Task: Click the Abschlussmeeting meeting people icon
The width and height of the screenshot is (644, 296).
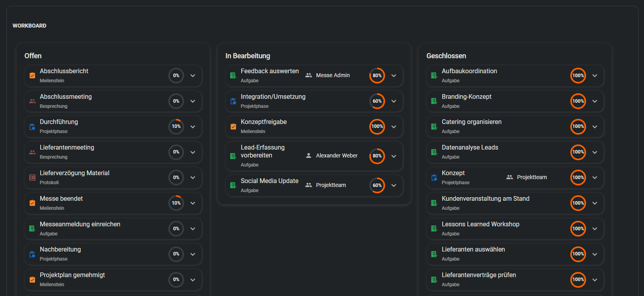Action: (32, 101)
